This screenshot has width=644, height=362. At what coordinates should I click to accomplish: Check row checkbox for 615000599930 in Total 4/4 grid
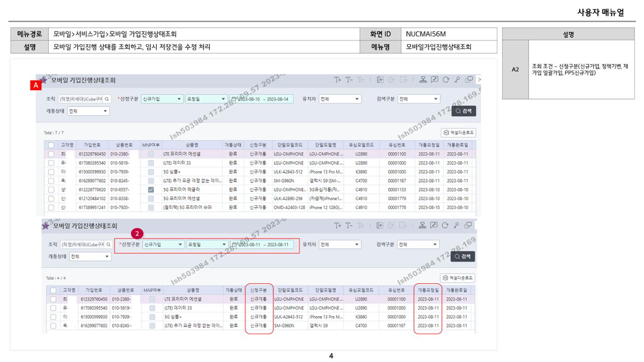click(x=53, y=317)
